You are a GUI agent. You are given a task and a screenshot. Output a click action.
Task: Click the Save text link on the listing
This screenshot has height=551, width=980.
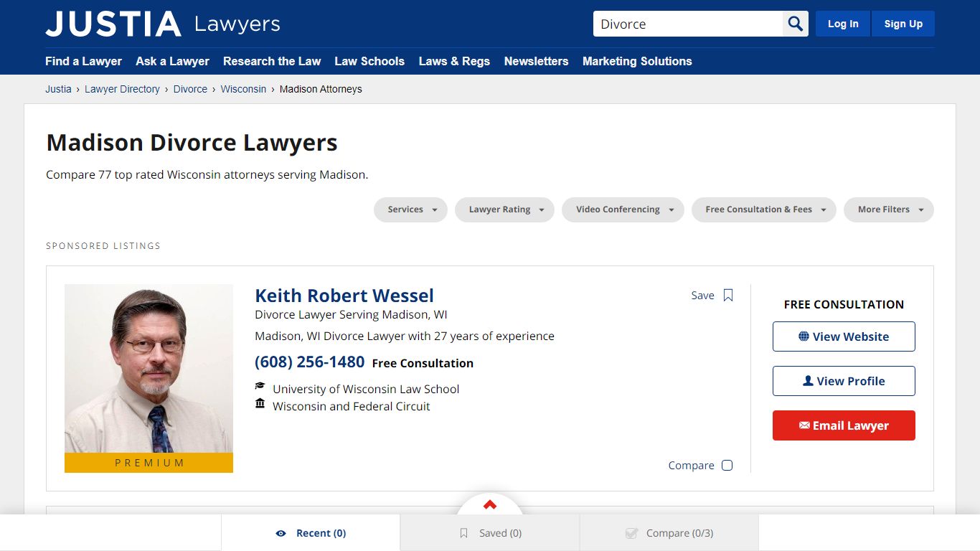pyautogui.click(x=702, y=296)
